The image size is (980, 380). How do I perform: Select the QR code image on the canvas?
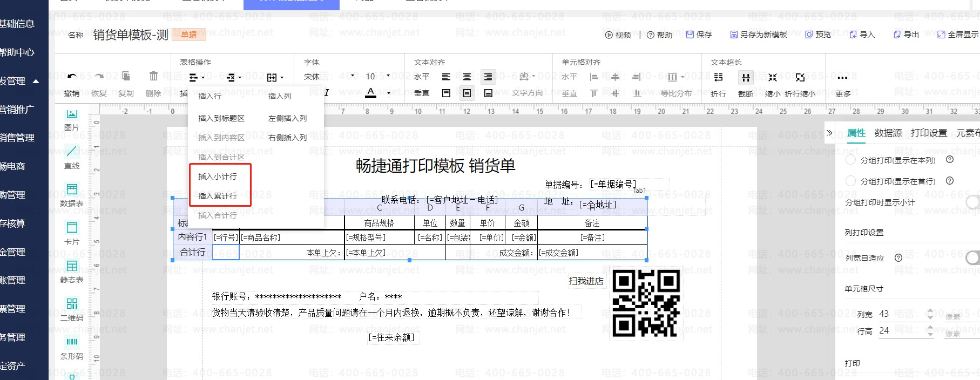click(646, 303)
